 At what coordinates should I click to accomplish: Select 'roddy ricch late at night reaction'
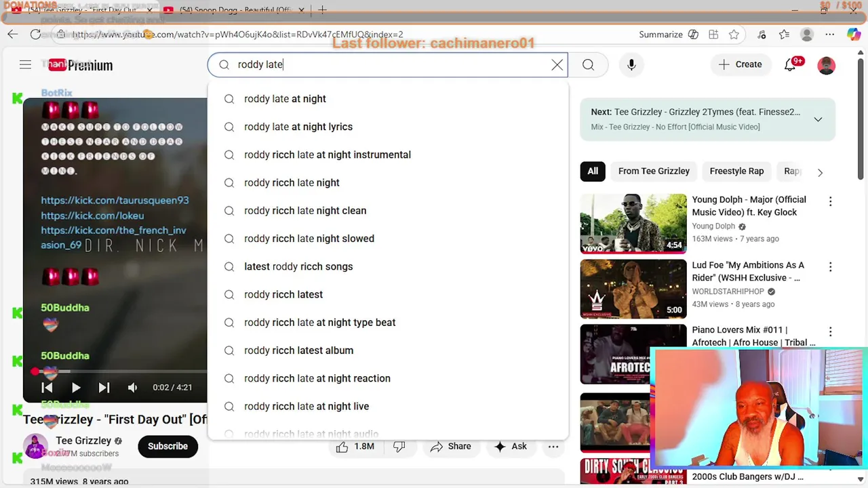tap(388, 378)
